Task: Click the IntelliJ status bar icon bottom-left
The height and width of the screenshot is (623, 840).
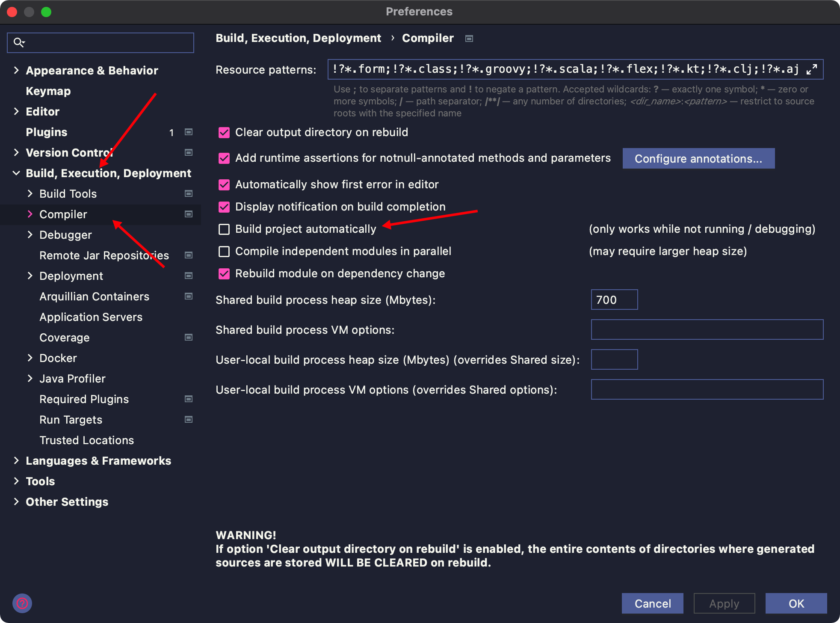Action: [x=22, y=602]
